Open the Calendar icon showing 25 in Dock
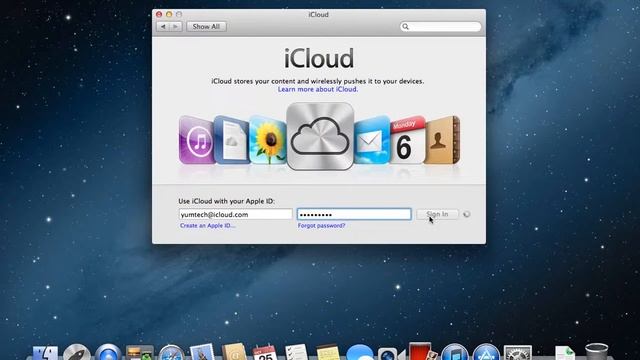The width and height of the screenshot is (640, 360). click(x=265, y=353)
